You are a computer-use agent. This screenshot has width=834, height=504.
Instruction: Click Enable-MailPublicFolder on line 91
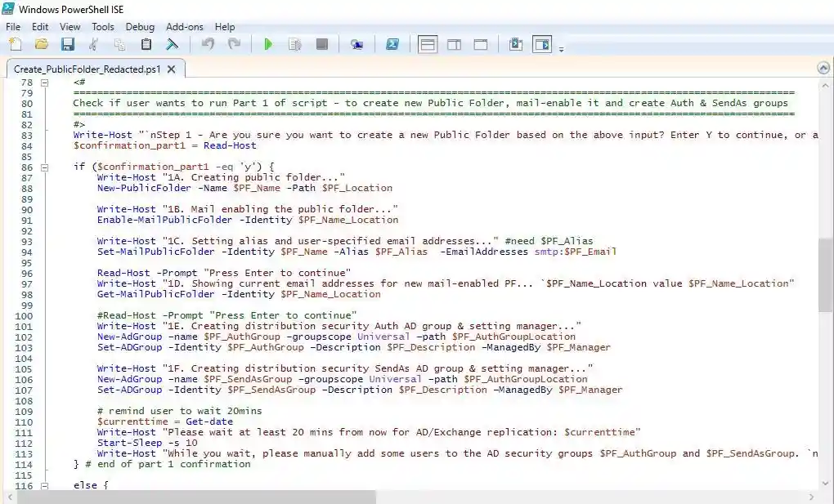164,220
